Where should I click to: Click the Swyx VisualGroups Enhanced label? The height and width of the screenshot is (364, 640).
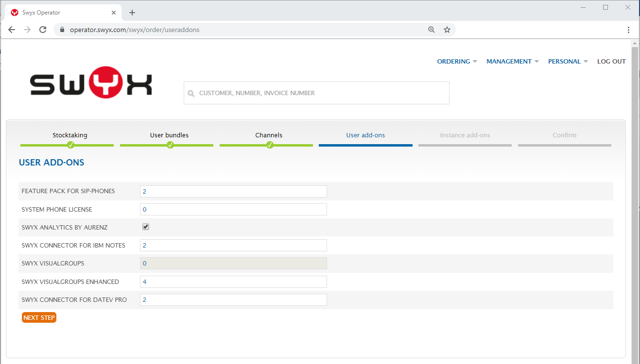tap(70, 281)
